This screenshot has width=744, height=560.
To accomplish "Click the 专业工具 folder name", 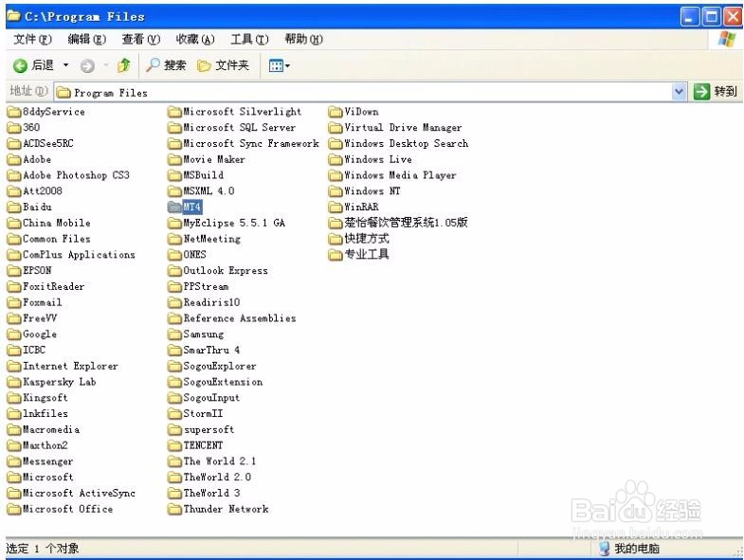I will pos(367,254).
